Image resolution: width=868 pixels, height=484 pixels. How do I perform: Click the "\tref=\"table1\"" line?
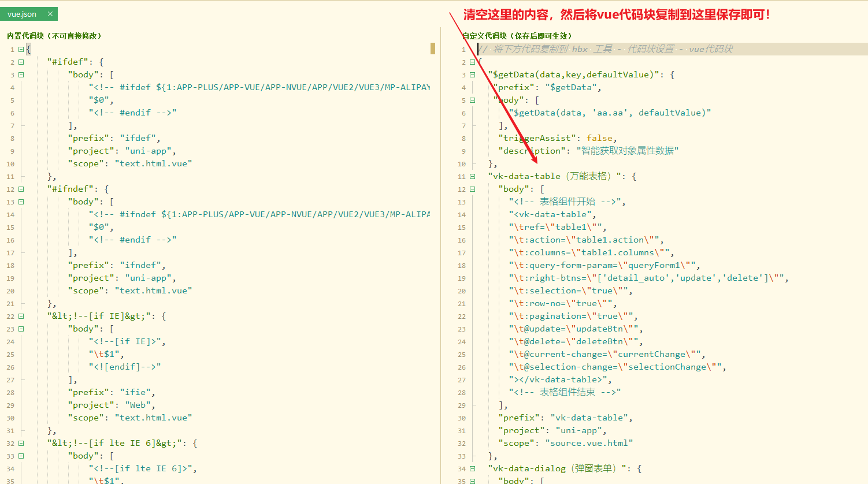pos(558,227)
